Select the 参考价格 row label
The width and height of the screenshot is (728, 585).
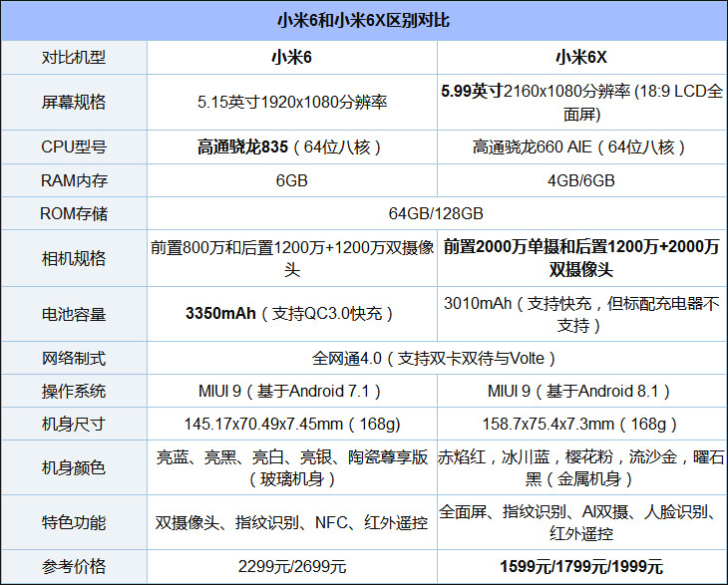74,566
